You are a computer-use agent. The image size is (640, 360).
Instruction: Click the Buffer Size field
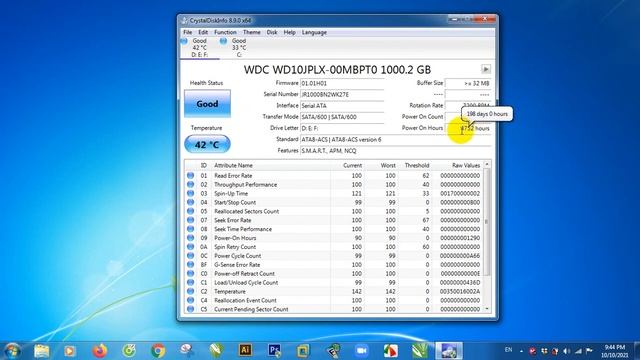click(468, 83)
